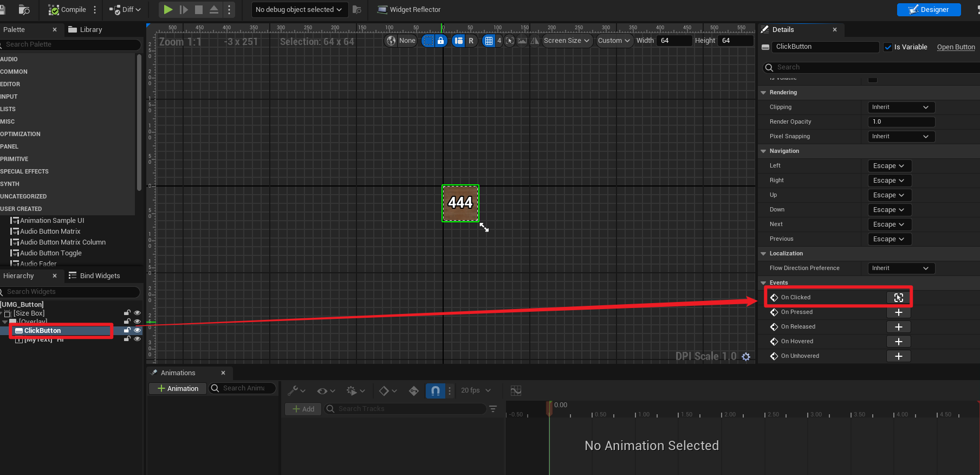Screen dimensions: 980x475
Task: Focus the Search Widgets field
Action: (70, 292)
